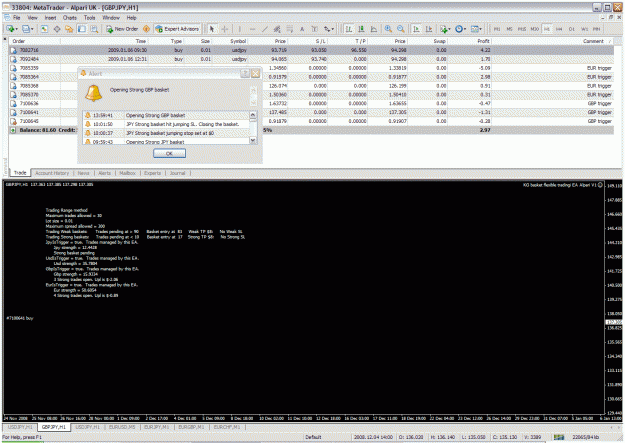
Task: Select the M30 timeframe button
Action: pos(535,29)
